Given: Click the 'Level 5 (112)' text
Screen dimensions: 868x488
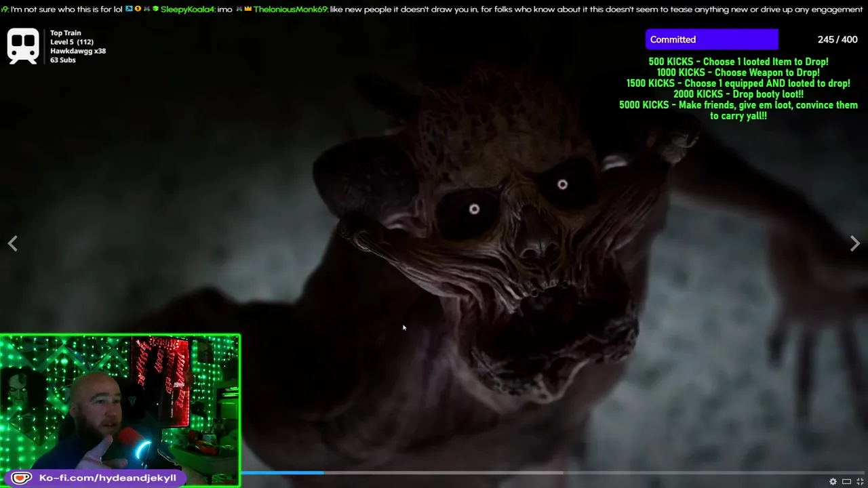Looking at the screenshot, I should [71, 42].
